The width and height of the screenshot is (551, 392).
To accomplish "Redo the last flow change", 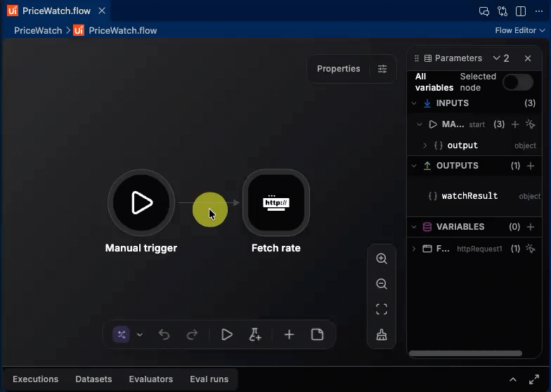I will click(x=192, y=334).
